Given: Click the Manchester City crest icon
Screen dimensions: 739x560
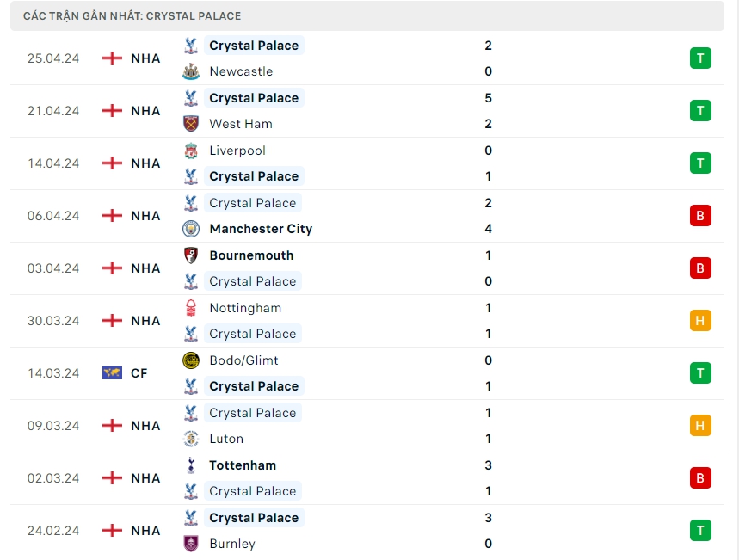Looking at the screenshot, I should point(191,229).
